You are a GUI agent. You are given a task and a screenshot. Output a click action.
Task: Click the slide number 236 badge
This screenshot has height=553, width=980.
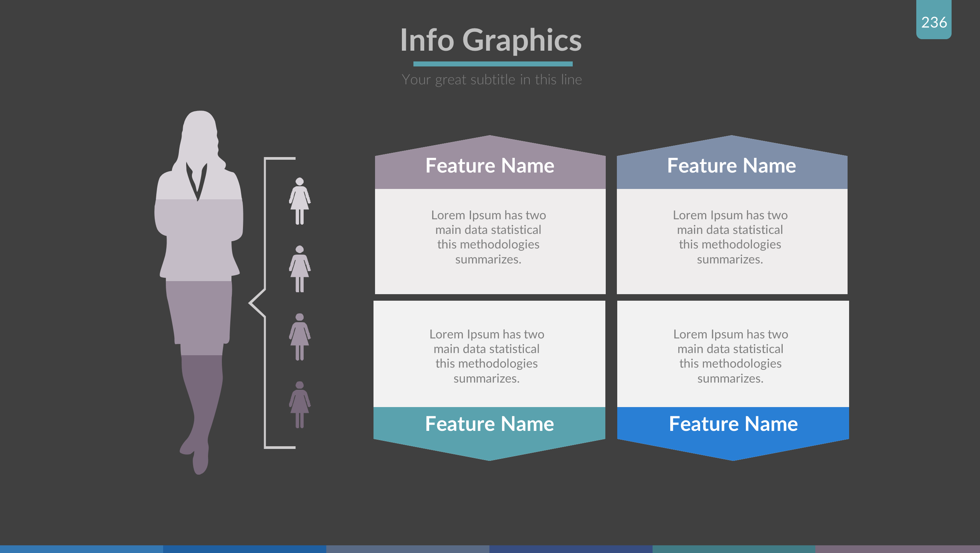[x=934, y=22]
